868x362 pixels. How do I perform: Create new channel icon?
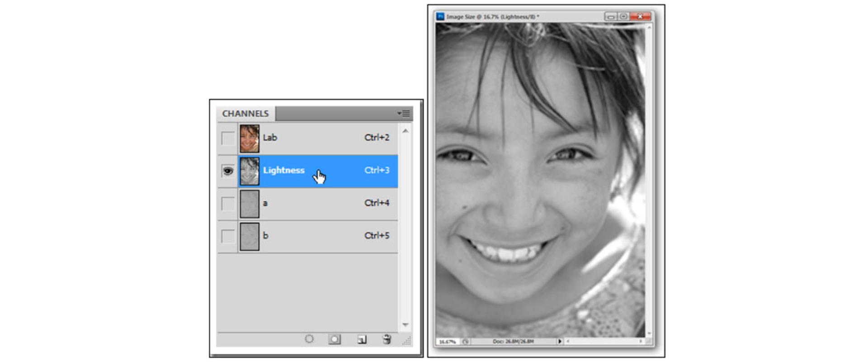coord(362,339)
